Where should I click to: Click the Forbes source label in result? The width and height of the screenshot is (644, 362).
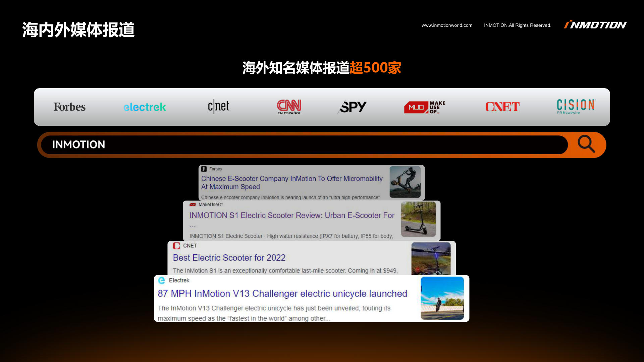[x=215, y=169]
